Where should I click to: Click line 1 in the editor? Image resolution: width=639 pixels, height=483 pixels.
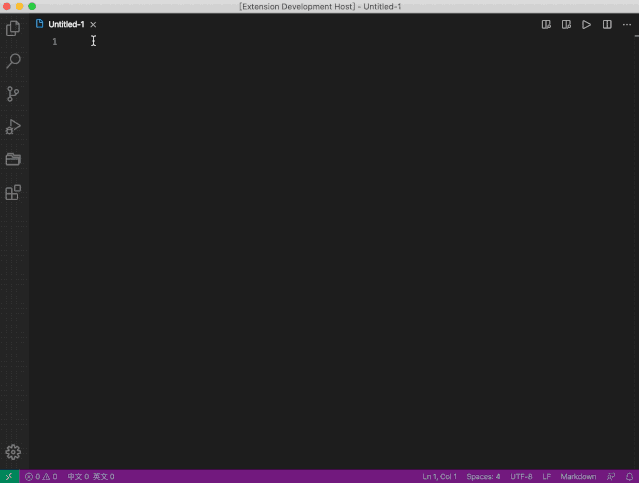tap(350, 42)
